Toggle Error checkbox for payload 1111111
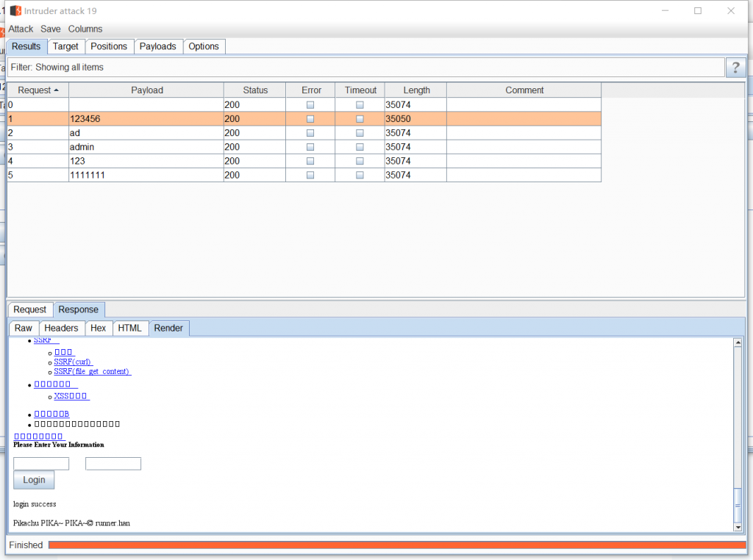This screenshot has height=560, width=753. (x=310, y=175)
